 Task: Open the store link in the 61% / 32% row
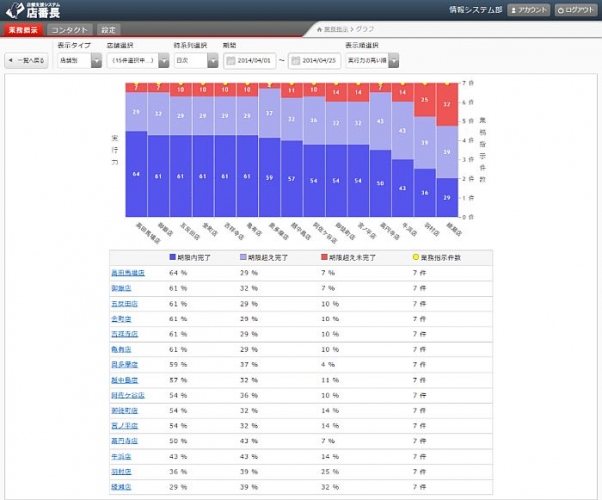tap(121, 288)
